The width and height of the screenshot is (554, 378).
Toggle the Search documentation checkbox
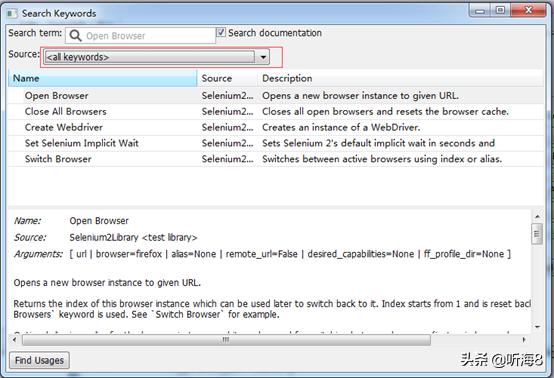pyautogui.click(x=221, y=33)
